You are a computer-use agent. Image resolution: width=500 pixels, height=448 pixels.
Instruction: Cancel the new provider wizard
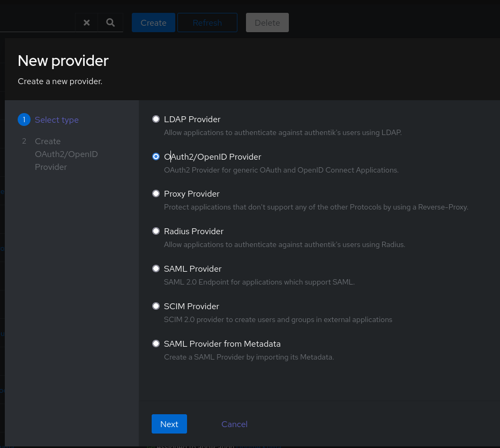(234, 424)
